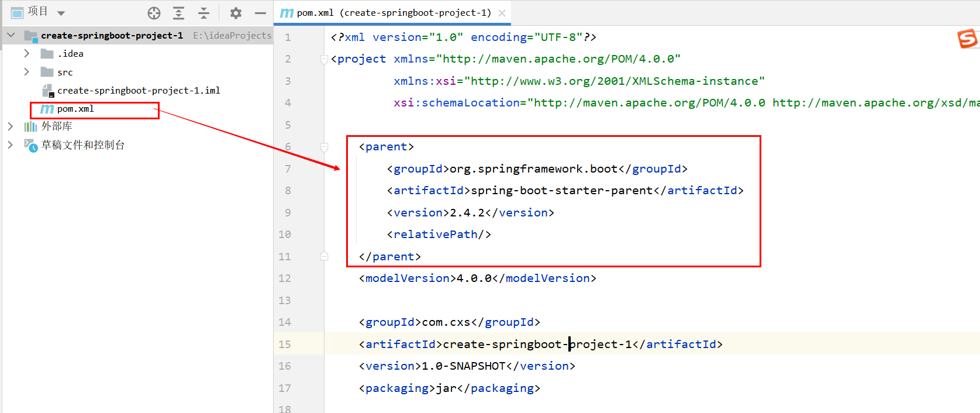The image size is (980, 413).
Task: Close the pom.xml editor tab
Action: point(502,13)
